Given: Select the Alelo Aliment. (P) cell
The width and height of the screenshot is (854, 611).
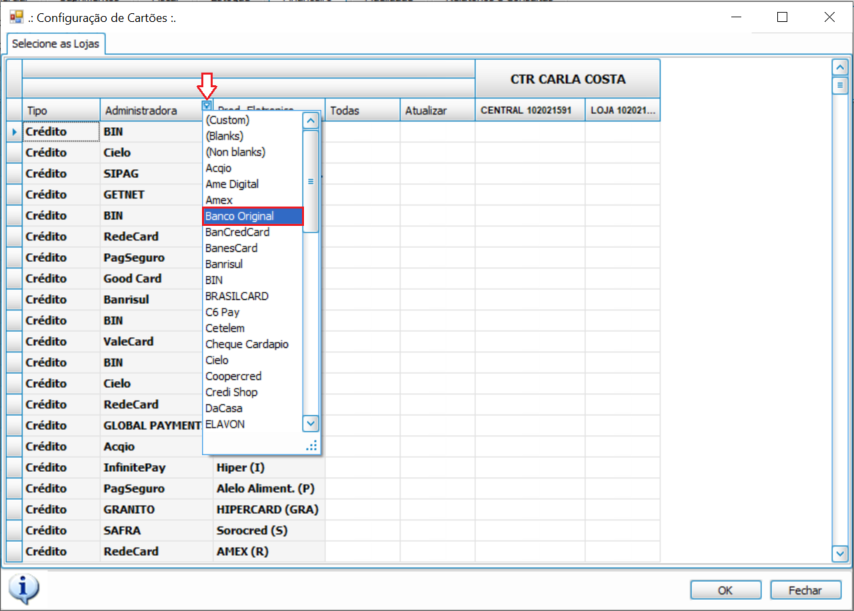Looking at the screenshot, I should tap(269, 488).
